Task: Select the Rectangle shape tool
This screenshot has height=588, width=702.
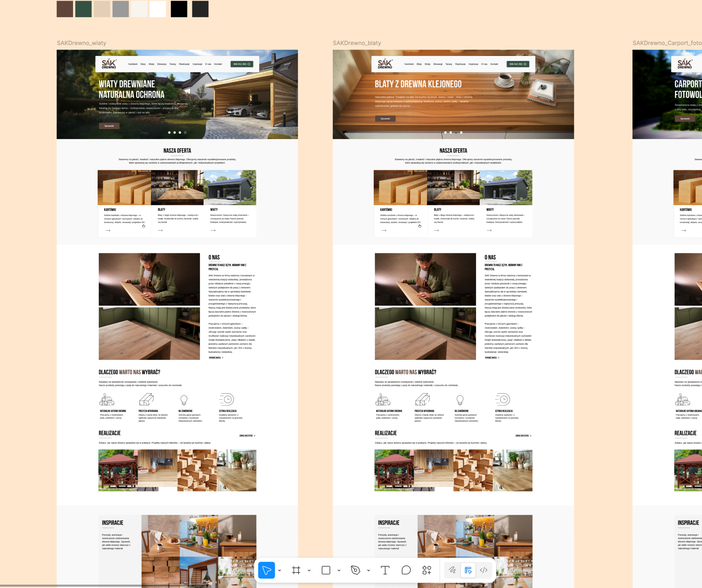Action: click(x=325, y=570)
